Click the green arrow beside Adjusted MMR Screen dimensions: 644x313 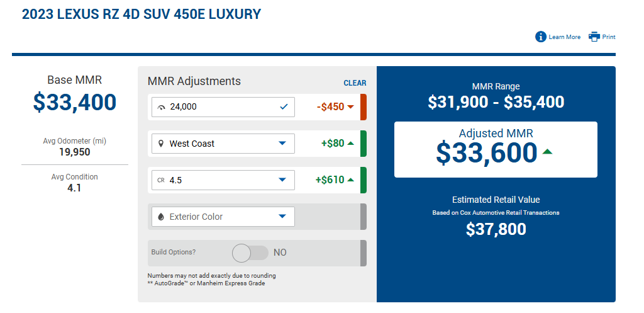click(x=547, y=152)
